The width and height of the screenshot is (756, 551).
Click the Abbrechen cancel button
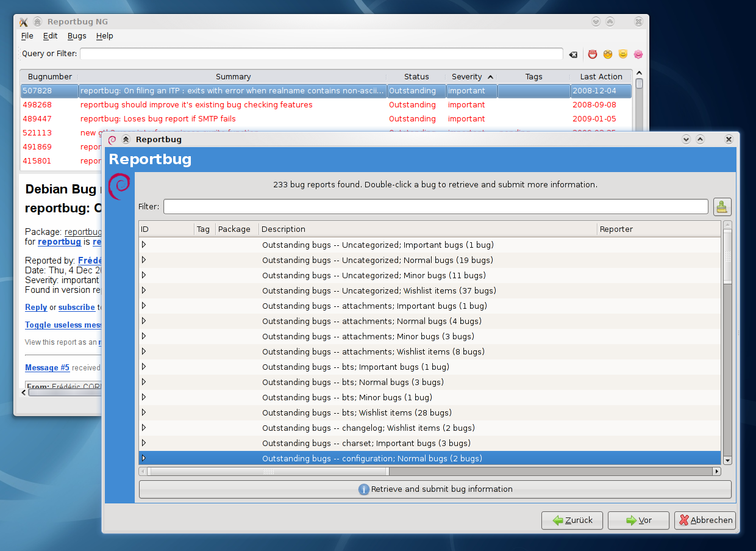tap(705, 520)
